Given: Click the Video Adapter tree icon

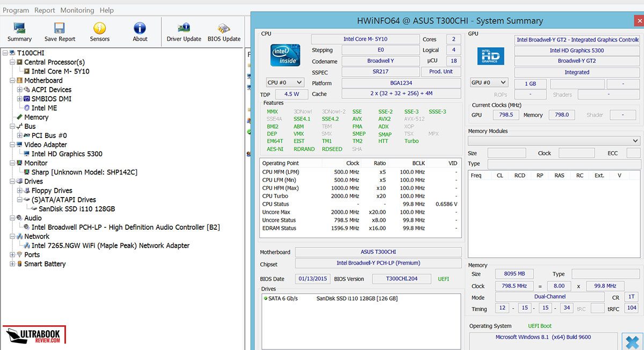Looking at the screenshot, I should pyautogui.click(x=20, y=144).
